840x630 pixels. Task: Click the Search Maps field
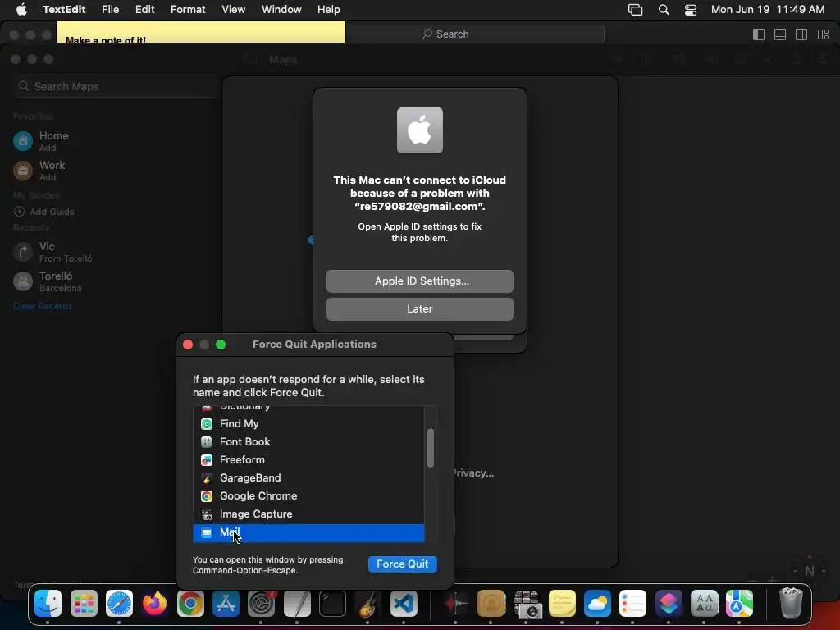[x=113, y=86]
